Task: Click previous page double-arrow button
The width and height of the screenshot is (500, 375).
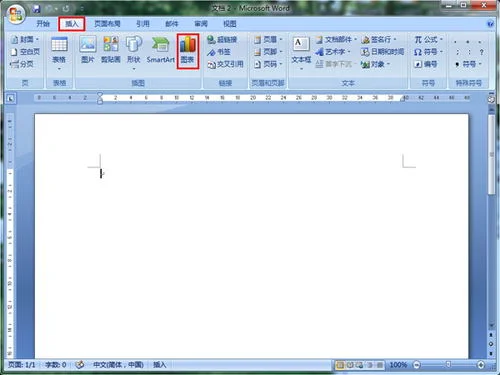Action: 491,335
